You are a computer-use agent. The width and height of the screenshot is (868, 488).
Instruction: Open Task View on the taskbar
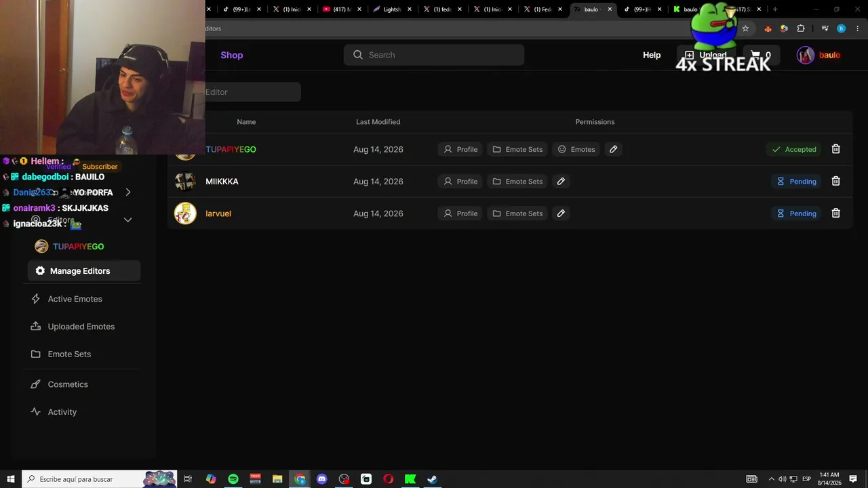[x=189, y=479]
